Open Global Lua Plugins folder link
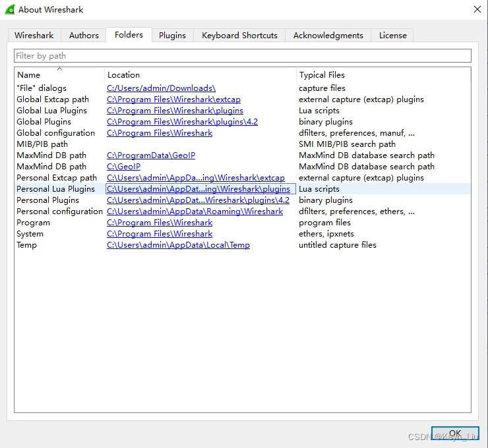Viewport: 488px width, 448px height. pos(175,111)
